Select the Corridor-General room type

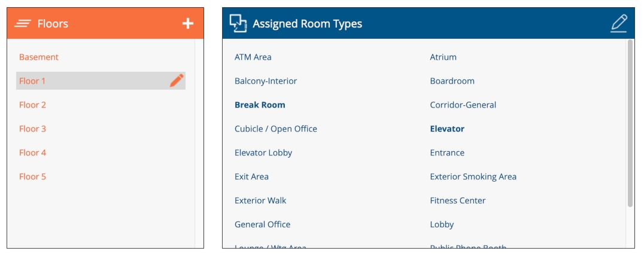[x=463, y=105]
